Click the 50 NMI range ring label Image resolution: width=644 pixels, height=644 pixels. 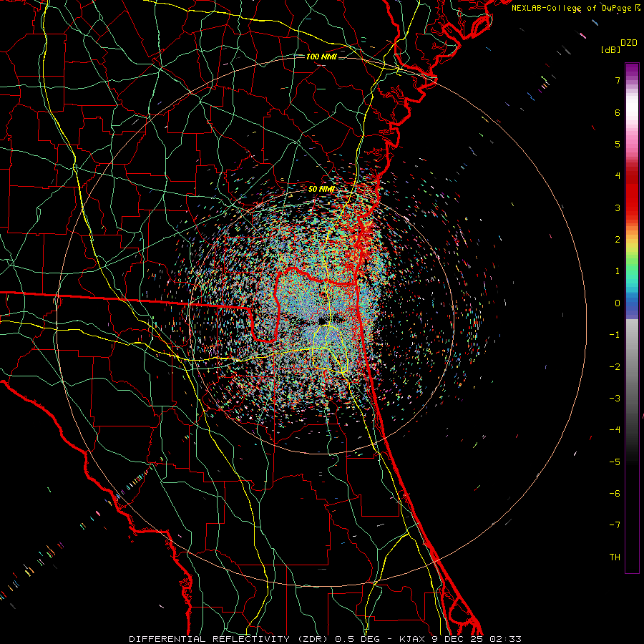coord(321,189)
